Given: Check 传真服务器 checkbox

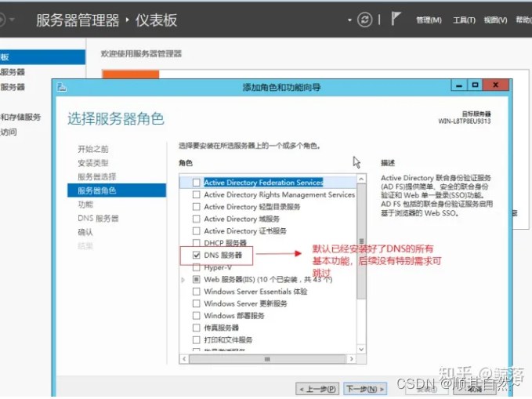Looking at the screenshot, I should tap(196, 328).
